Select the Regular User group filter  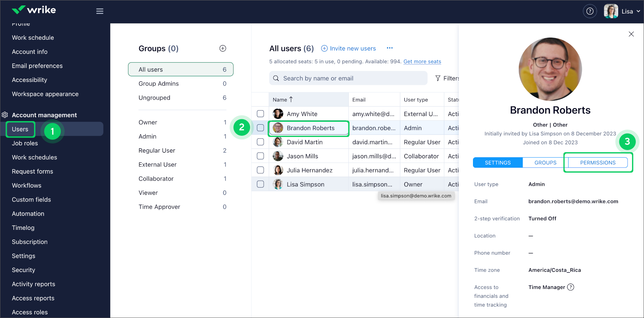click(x=157, y=150)
